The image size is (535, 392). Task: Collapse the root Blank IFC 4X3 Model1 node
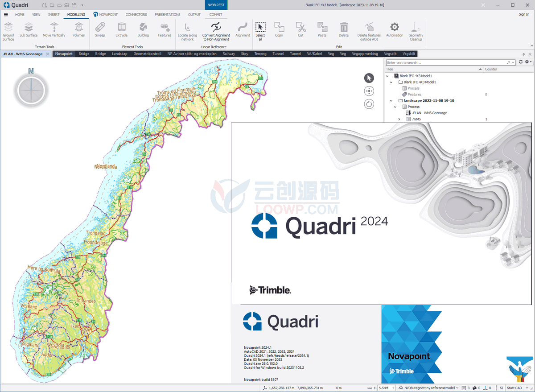pyautogui.click(x=387, y=76)
